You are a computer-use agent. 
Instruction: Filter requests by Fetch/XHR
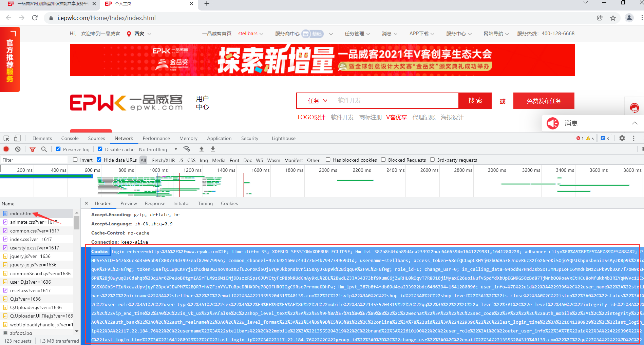(x=164, y=160)
